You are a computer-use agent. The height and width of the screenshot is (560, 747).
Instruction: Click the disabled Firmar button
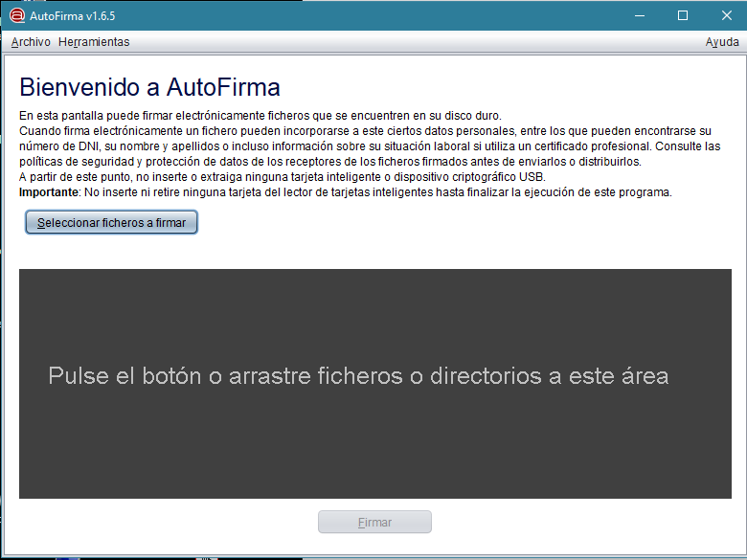pos(374,522)
